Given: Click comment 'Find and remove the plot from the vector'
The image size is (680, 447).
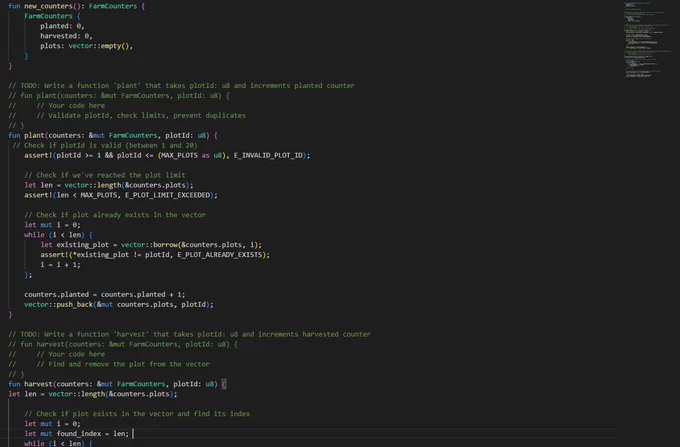Looking at the screenshot, I should pos(123,365).
